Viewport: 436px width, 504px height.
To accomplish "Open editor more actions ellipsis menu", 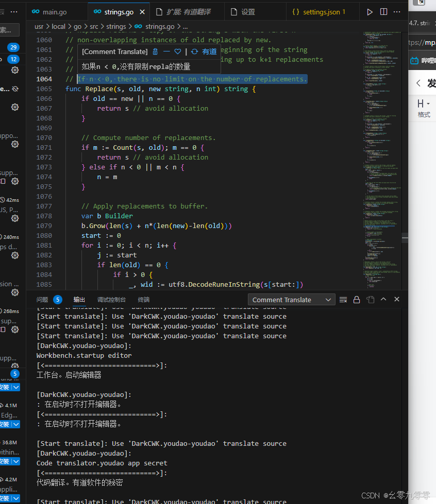I will point(397,12).
